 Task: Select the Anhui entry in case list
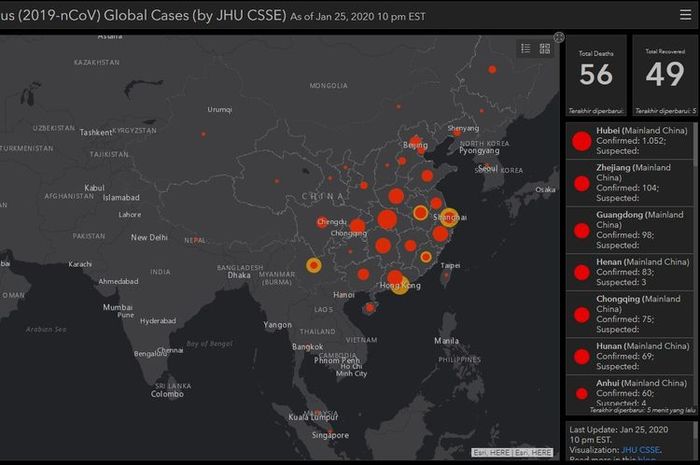click(x=628, y=392)
